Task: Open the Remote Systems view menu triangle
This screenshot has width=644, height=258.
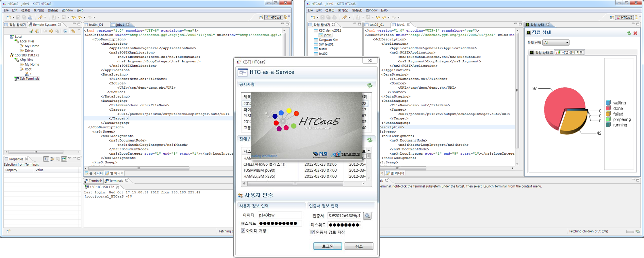Action: coord(79,30)
